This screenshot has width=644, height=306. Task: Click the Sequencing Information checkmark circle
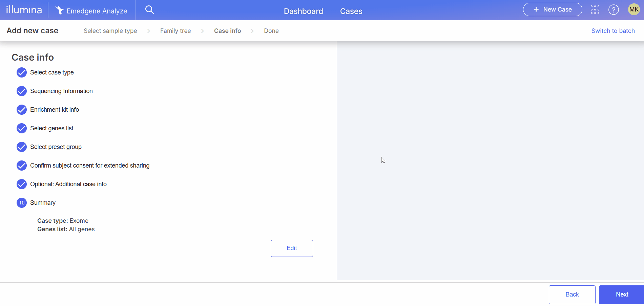pos(22,91)
